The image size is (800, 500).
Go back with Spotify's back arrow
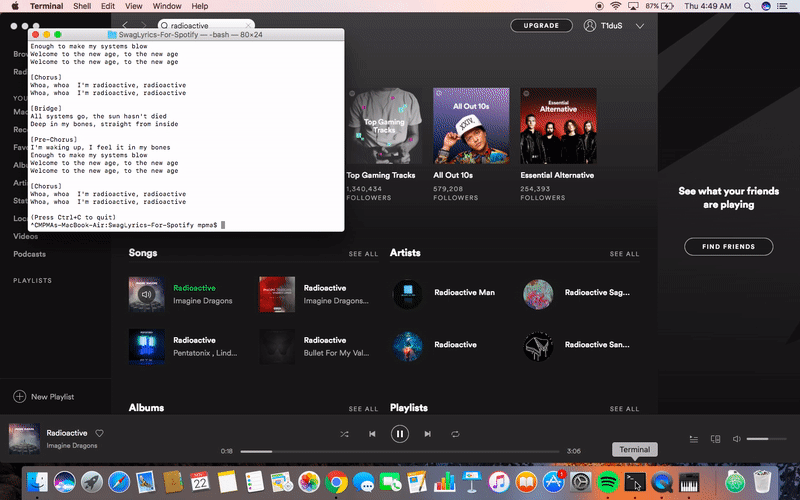click(126, 25)
